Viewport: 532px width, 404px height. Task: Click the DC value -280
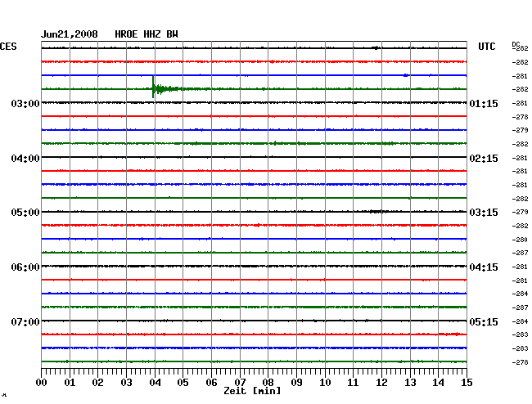pos(520,240)
